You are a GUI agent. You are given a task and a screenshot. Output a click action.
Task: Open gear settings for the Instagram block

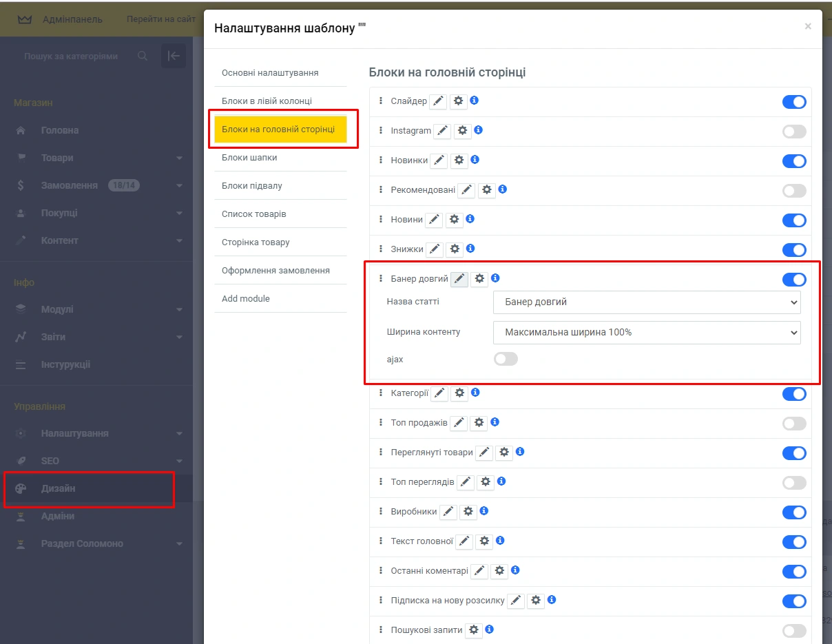point(463,131)
